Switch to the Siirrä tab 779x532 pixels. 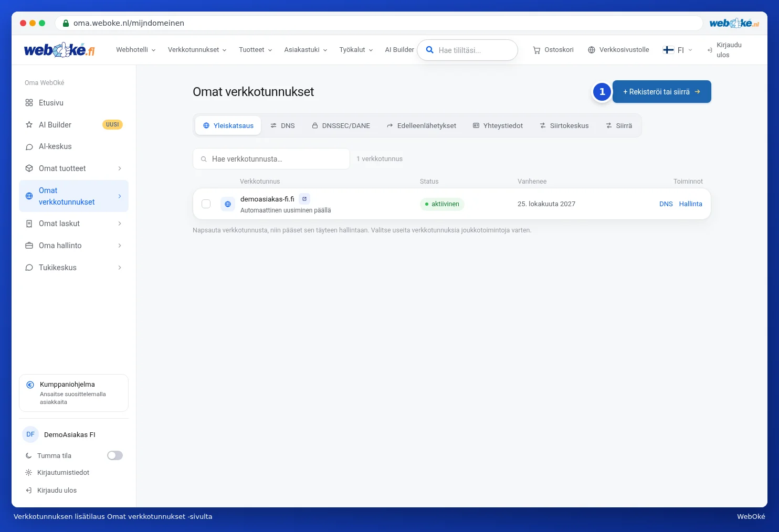619,125
